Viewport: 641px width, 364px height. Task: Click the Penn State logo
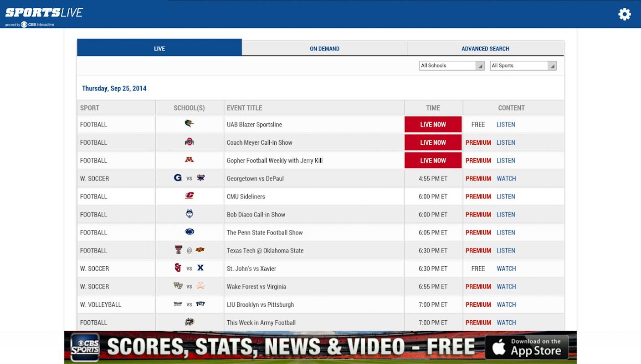[x=190, y=232]
